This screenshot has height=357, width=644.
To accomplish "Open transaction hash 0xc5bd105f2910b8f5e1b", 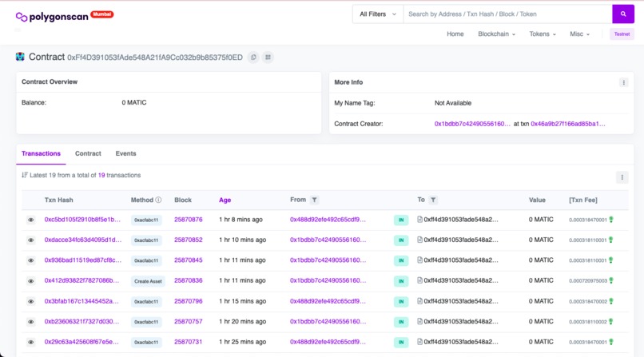I will [82, 220].
